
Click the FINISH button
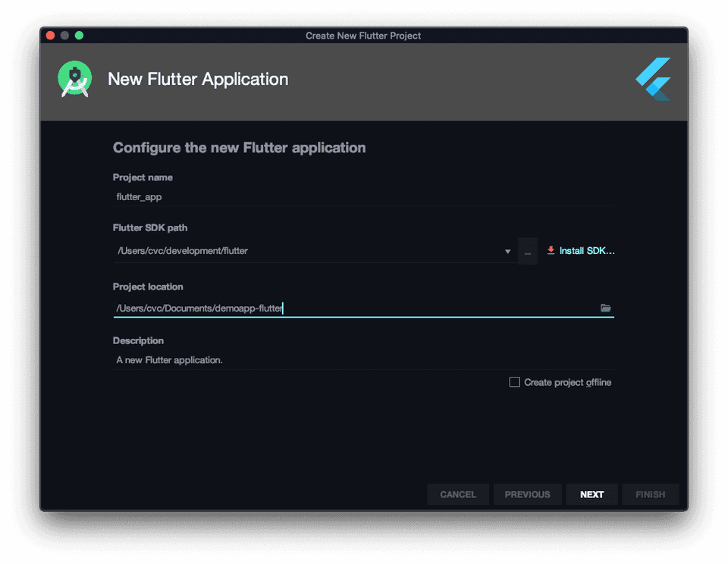650,493
